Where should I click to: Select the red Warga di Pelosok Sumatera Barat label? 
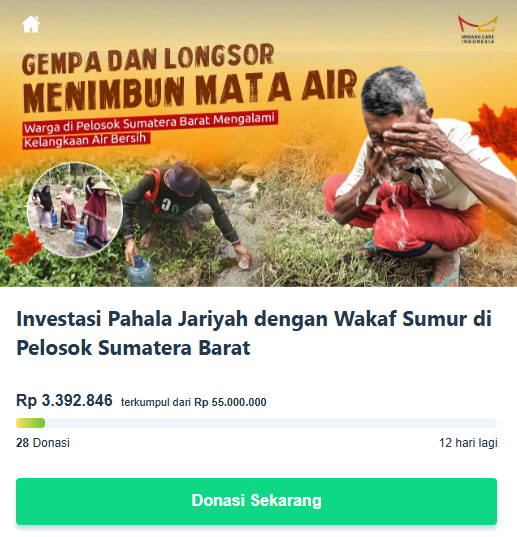tap(150, 123)
